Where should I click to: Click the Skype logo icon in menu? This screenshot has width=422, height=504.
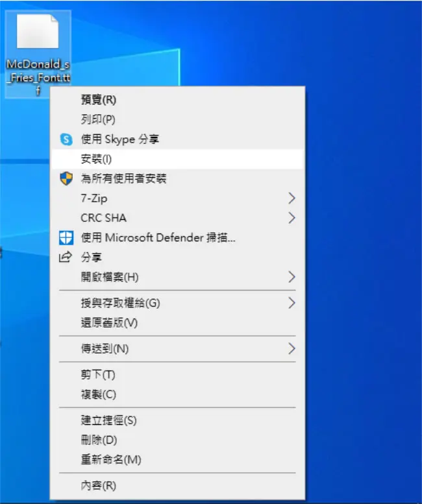pos(66,139)
